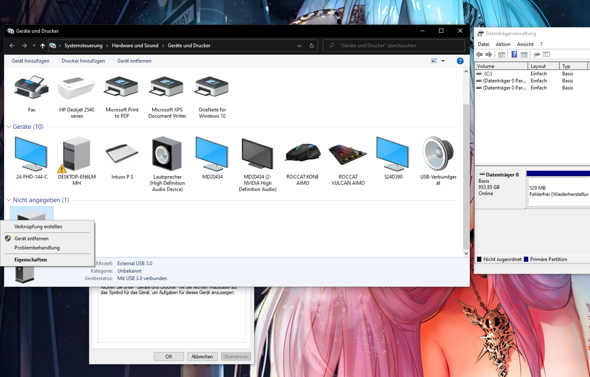Select Microsoft XPS Document Writer printer
The height and width of the screenshot is (377, 590).
click(167, 87)
